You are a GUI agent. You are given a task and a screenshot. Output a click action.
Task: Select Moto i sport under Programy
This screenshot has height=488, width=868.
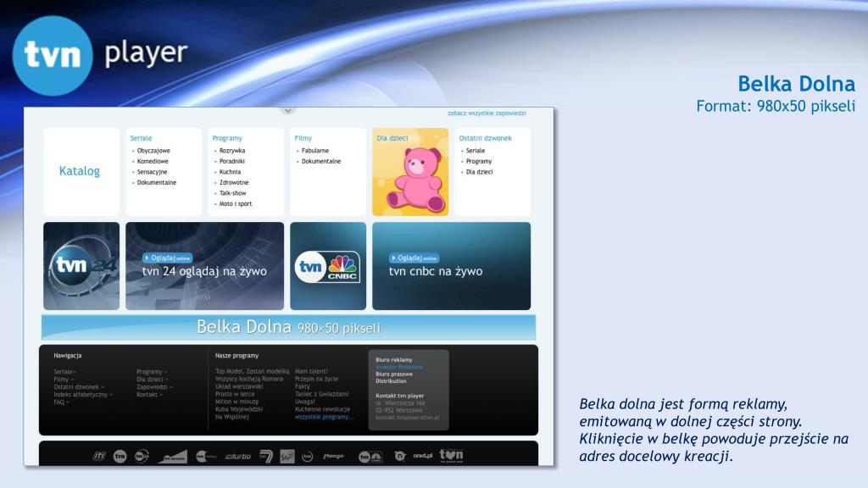tap(236, 203)
